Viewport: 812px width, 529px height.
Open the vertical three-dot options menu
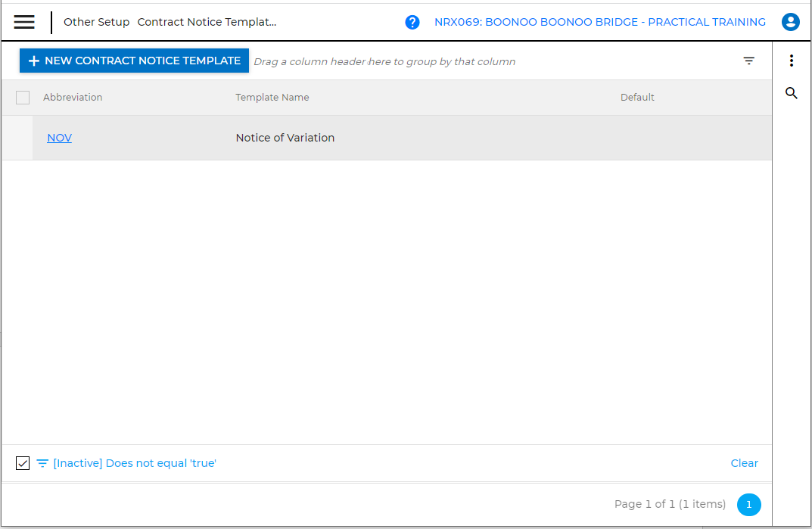click(792, 61)
